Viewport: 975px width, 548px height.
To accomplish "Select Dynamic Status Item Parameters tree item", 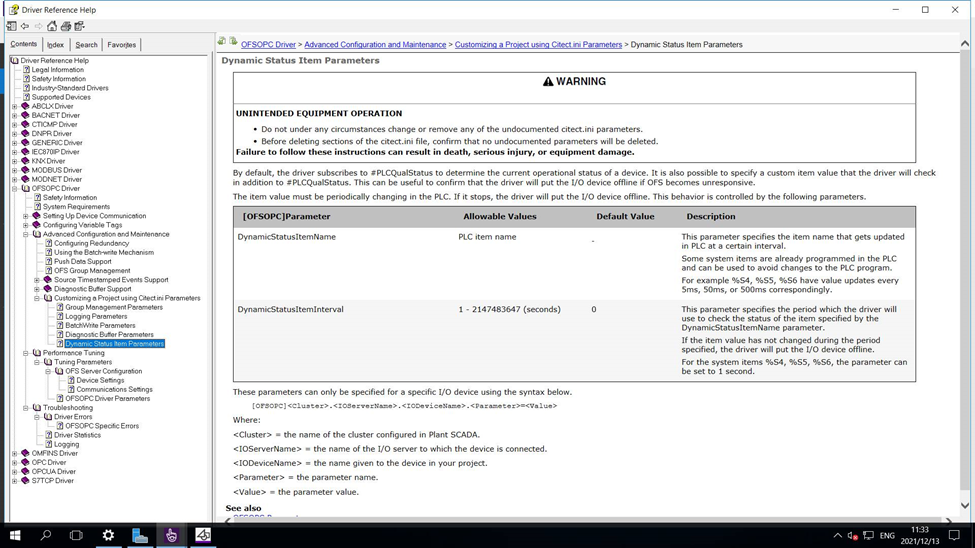I will pos(114,344).
